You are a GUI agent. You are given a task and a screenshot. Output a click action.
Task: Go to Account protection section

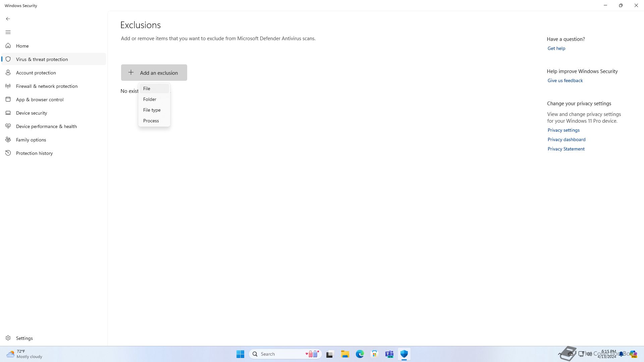54,72
